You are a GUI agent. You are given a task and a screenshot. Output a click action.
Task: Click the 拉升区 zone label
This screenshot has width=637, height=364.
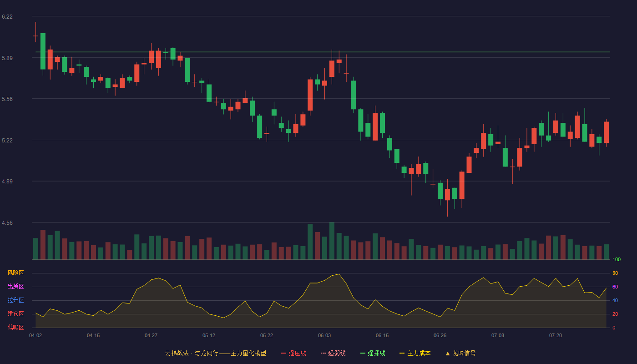[x=15, y=300]
